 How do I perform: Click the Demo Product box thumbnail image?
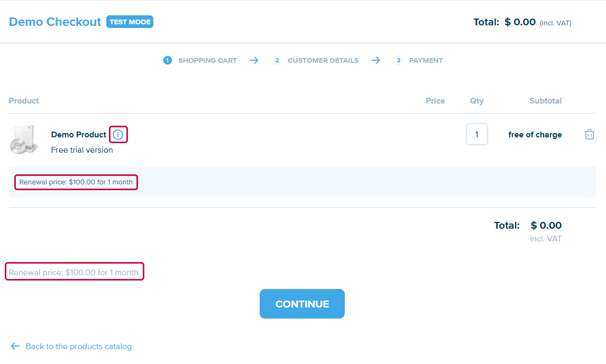coord(25,140)
